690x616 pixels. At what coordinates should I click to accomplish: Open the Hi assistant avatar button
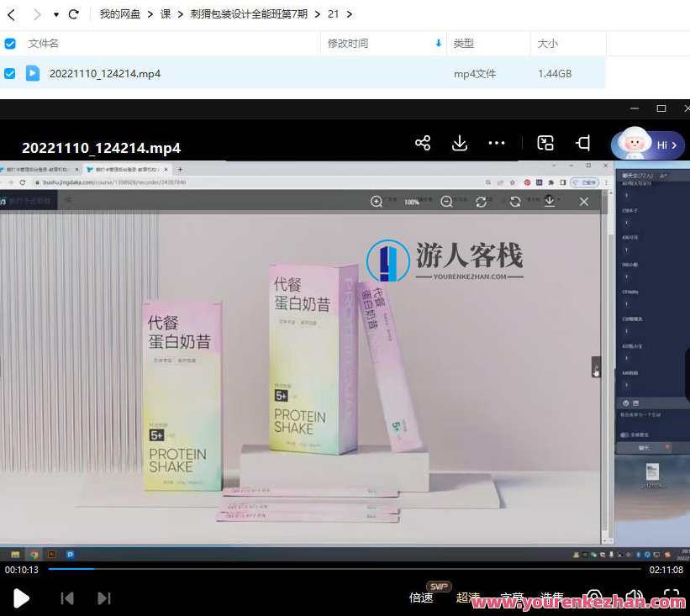[x=647, y=145]
